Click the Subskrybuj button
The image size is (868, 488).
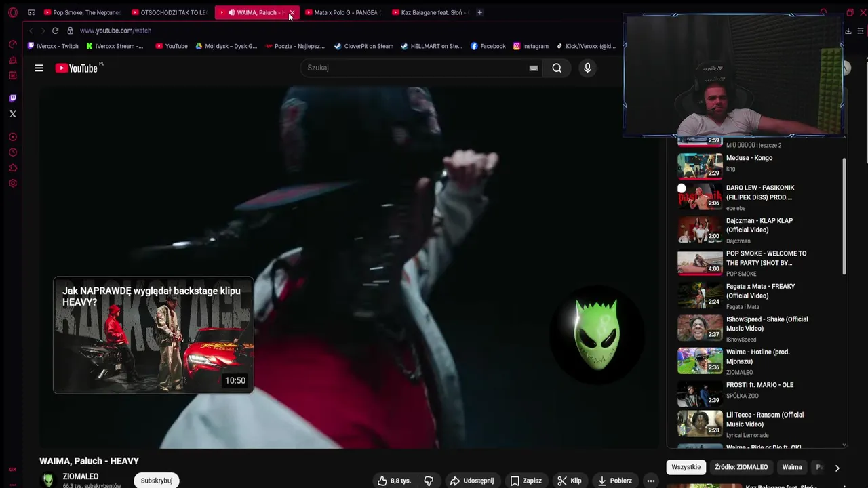tap(157, 481)
